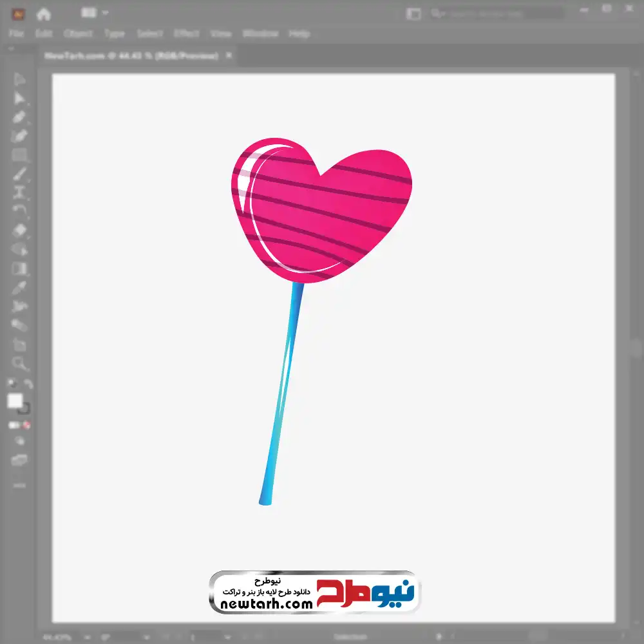The width and height of the screenshot is (644, 644).
Task: Choose the Rectangle shape tool
Action: (x=19, y=155)
